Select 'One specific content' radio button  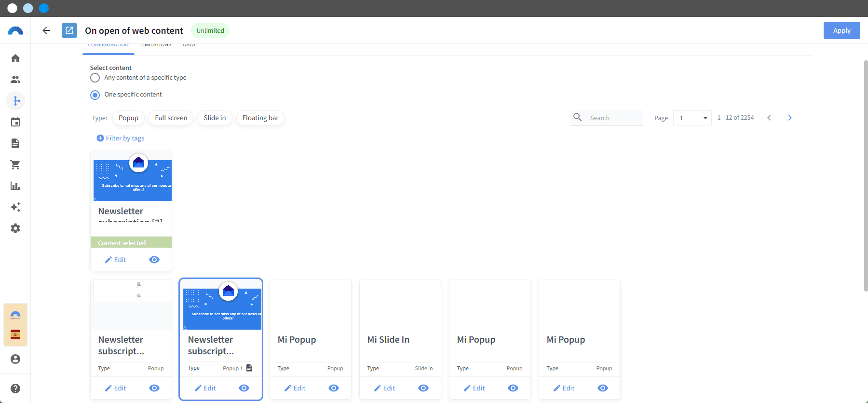pos(95,95)
